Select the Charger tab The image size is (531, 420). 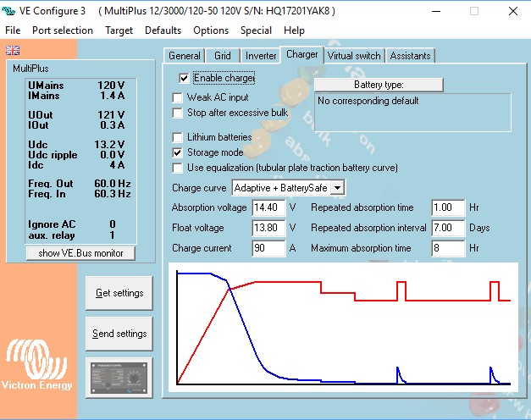pyautogui.click(x=301, y=54)
